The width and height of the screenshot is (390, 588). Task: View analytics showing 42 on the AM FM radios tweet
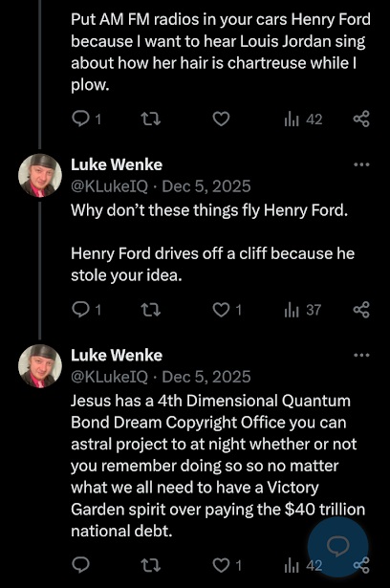click(303, 120)
